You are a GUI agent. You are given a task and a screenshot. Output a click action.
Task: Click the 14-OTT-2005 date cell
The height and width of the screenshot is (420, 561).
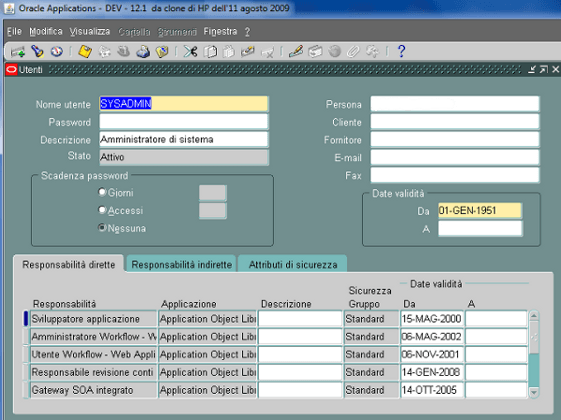click(432, 390)
